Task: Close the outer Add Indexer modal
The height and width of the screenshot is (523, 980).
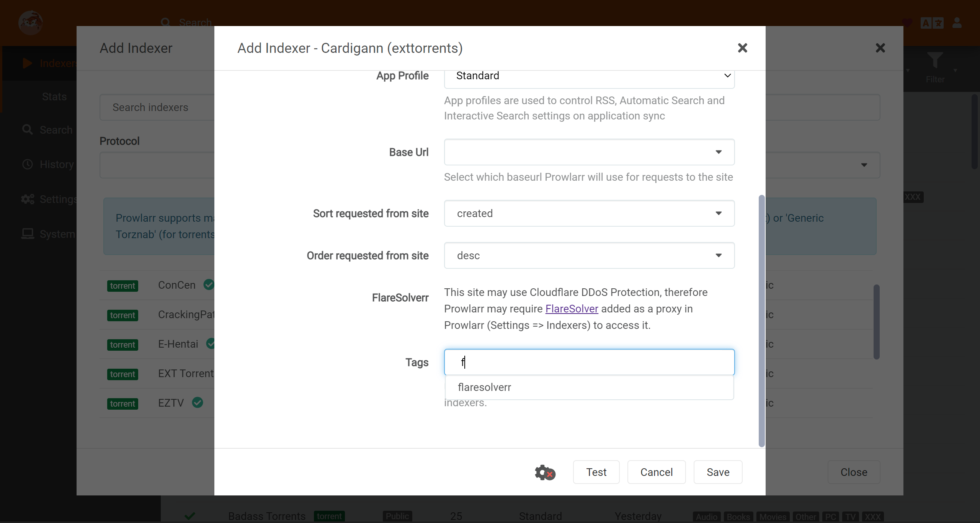Action: [x=880, y=48]
